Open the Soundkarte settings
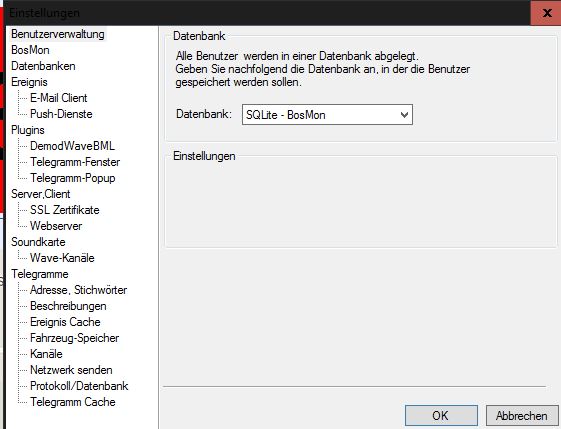 pyautogui.click(x=38, y=242)
